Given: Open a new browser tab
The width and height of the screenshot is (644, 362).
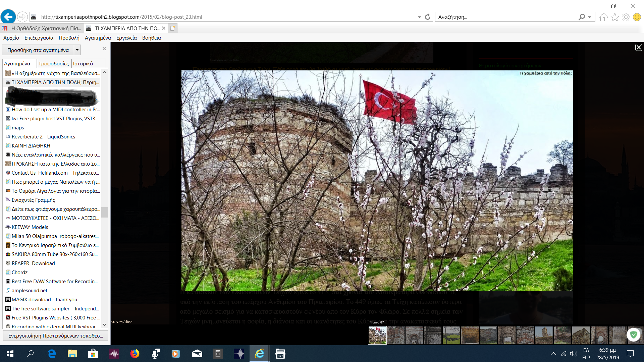Looking at the screenshot, I should tap(172, 28).
